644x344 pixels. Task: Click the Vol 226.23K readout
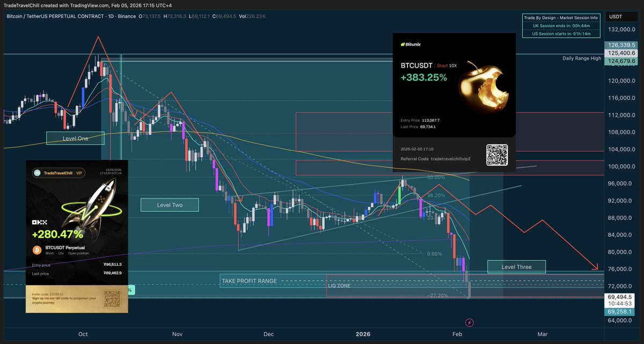click(252, 17)
